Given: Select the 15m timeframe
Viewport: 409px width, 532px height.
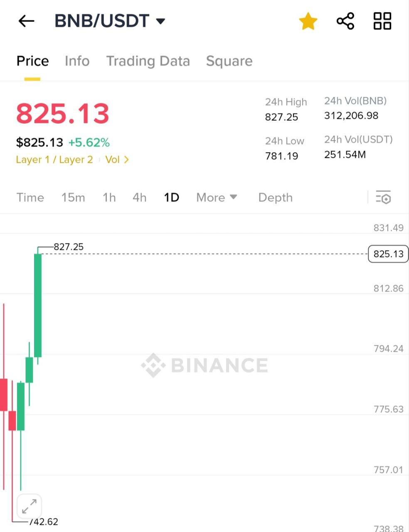Looking at the screenshot, I should point(73,197).
